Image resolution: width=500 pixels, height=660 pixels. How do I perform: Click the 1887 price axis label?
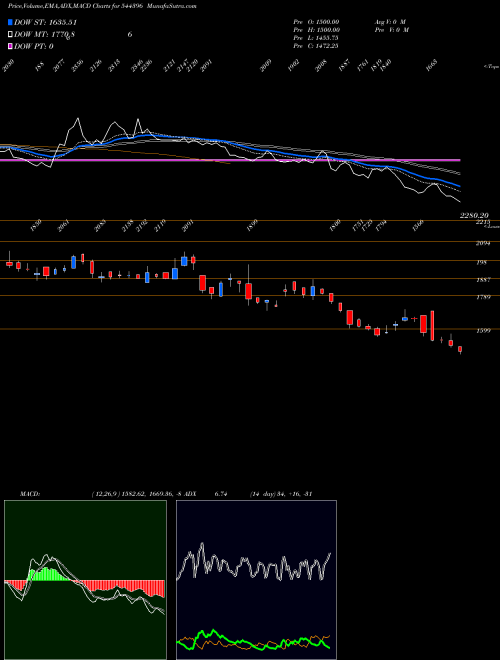coord(483,279)
